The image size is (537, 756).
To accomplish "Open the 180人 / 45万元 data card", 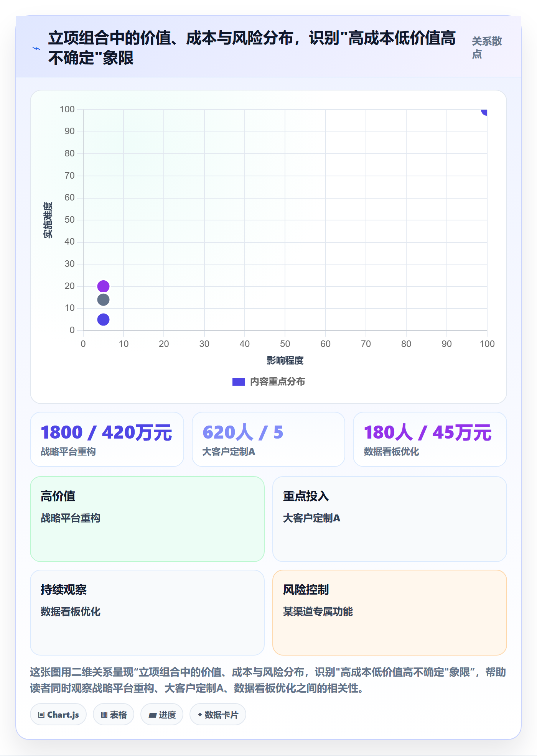I will [x=430, y=439].
